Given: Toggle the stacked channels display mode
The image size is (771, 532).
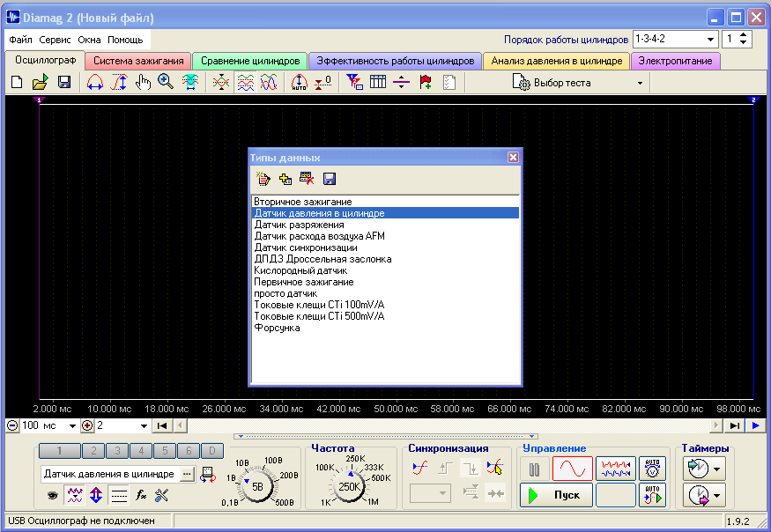Looking at the screenshot, I should click(245, 82).
